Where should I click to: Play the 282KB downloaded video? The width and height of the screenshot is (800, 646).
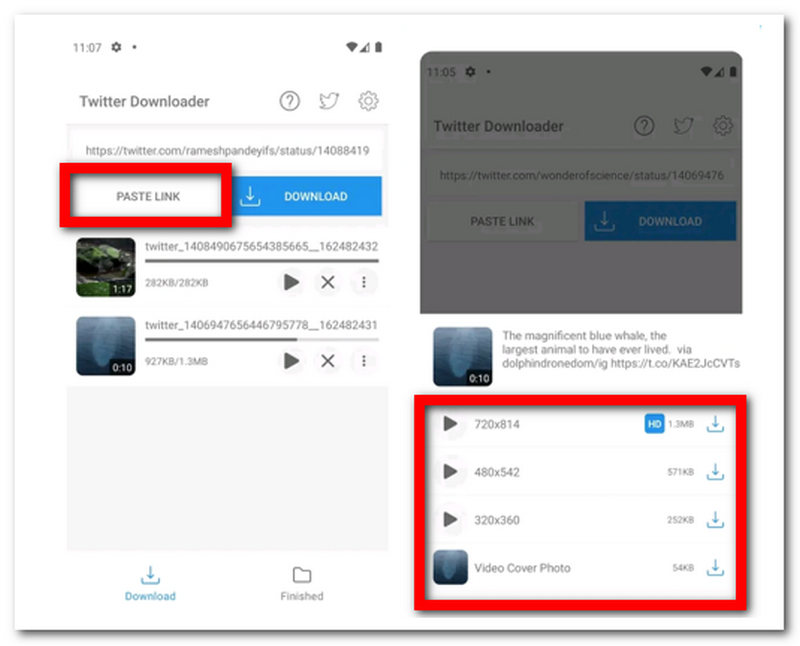click(x=291, y=282)
